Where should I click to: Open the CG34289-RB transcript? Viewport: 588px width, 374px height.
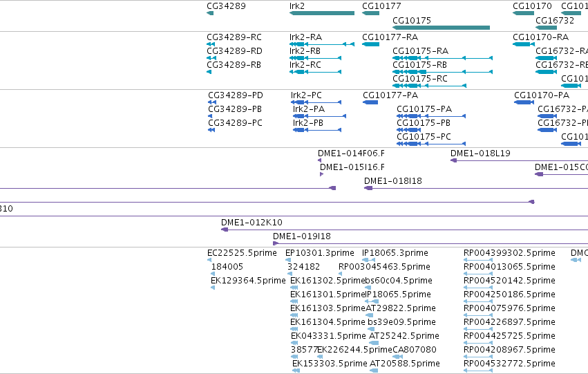[234, 65]
